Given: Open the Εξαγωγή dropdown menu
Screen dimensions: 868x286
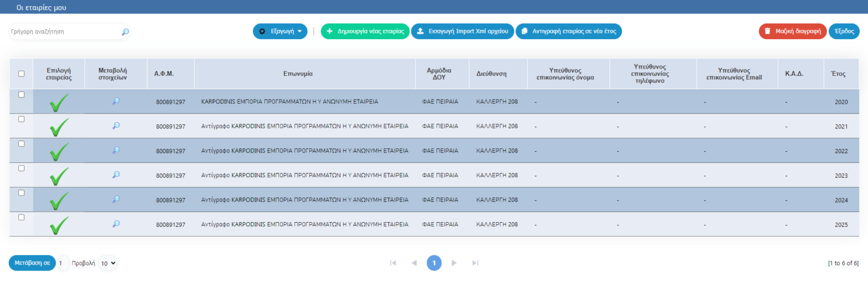Looking at the screenshot, I should (280, 32).
